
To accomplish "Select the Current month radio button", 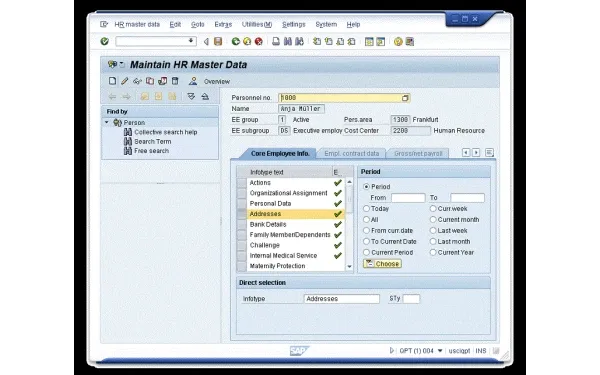I will pyautogui.click(x=433, y=220).
